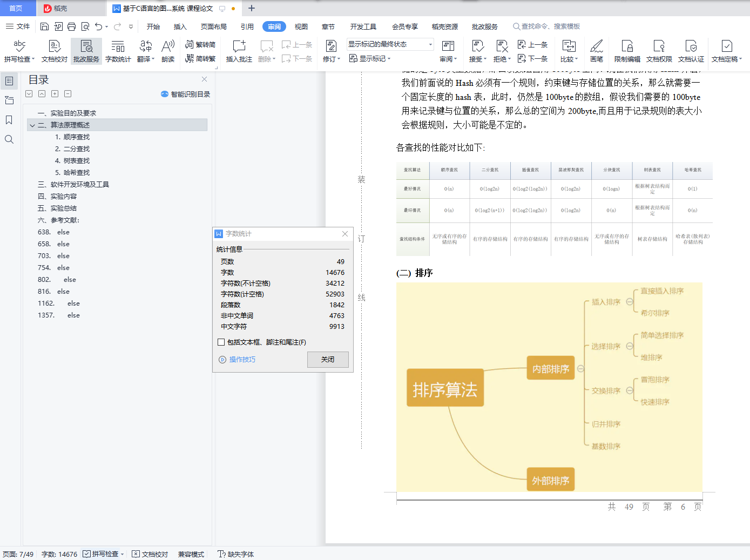Click the 文档权限 icon
This screenshot has width=750, height=560.
click(x=659, y=51)
